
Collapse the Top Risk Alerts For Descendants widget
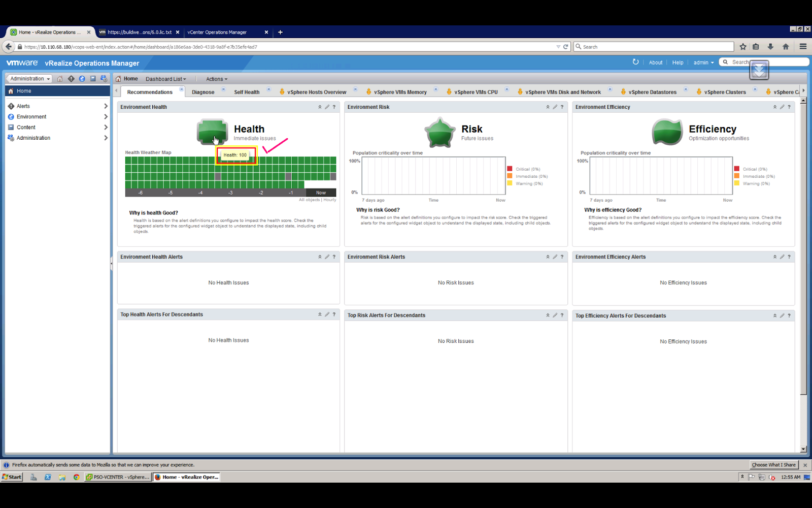[548, 315]
